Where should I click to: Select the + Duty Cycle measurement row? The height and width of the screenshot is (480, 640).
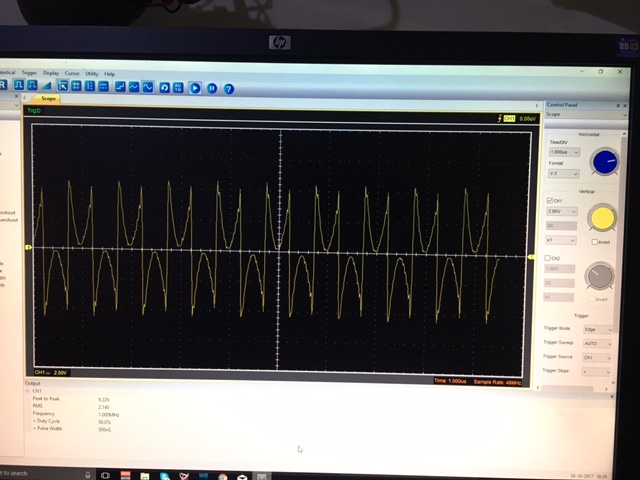pos(47,421)
